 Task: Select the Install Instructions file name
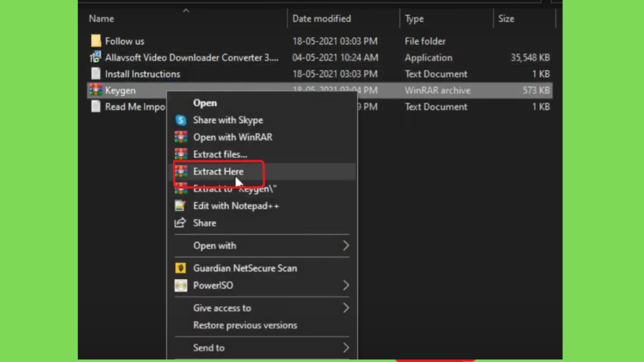click(x=143, y=74)
